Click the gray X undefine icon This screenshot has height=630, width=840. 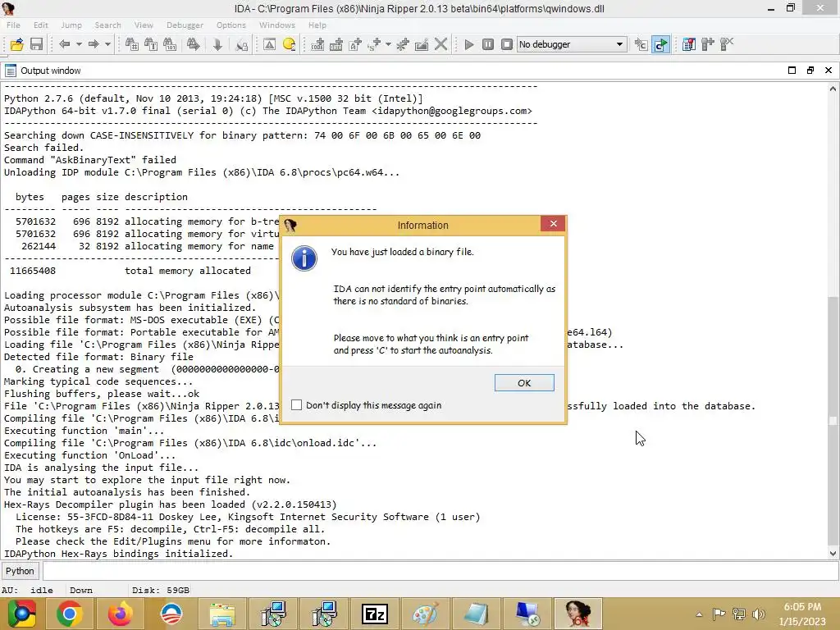(441, 44)
